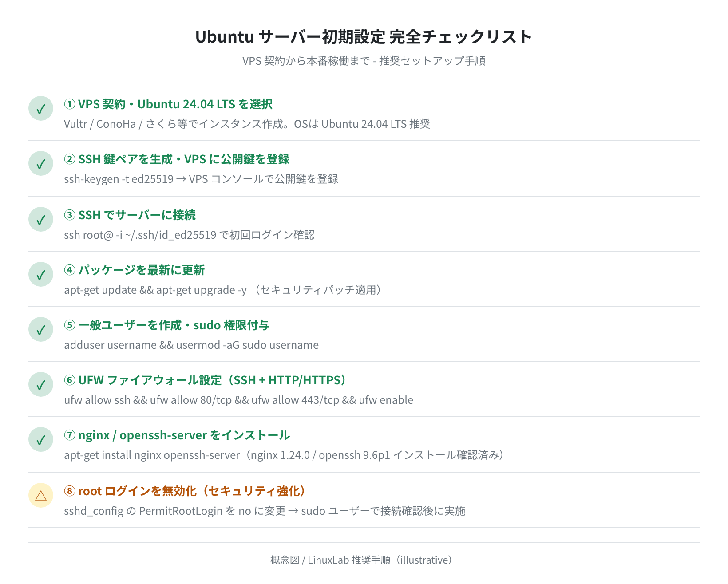
Task: Click the ssh-keygen -t ed25519 command text
Action: (x=201, y=179)
